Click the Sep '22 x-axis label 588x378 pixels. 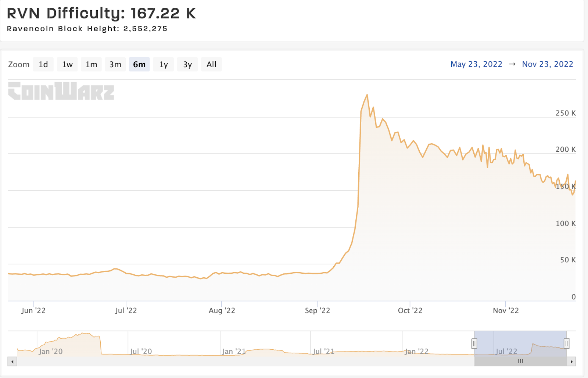pos(318,310)
